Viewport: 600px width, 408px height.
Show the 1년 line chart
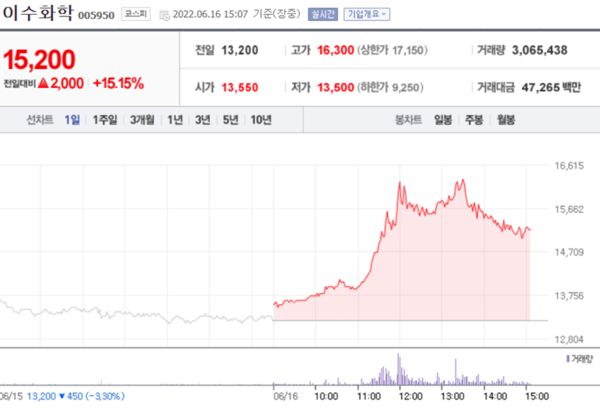click(175, 120)
